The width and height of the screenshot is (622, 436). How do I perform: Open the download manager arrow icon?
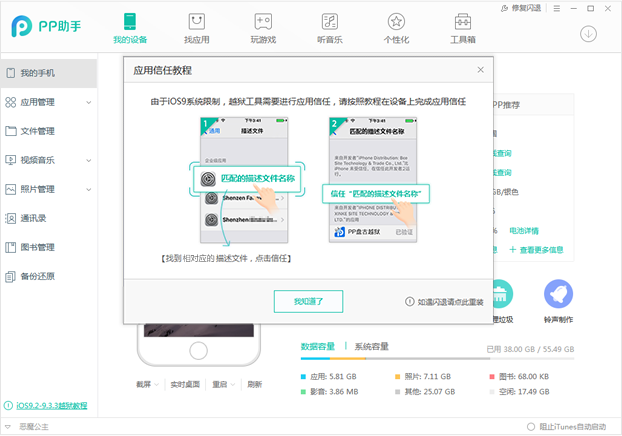[x=588, y=34]
